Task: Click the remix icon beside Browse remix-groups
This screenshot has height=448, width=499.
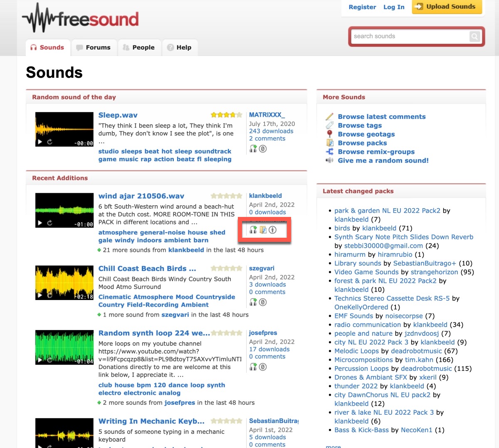Action: click(330, 151)
